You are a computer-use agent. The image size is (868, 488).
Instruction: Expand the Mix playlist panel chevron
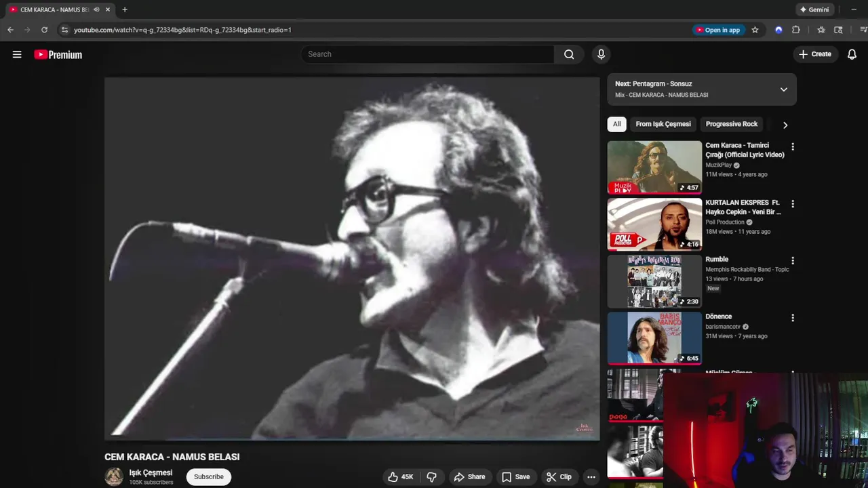click(x=783, y=89)
